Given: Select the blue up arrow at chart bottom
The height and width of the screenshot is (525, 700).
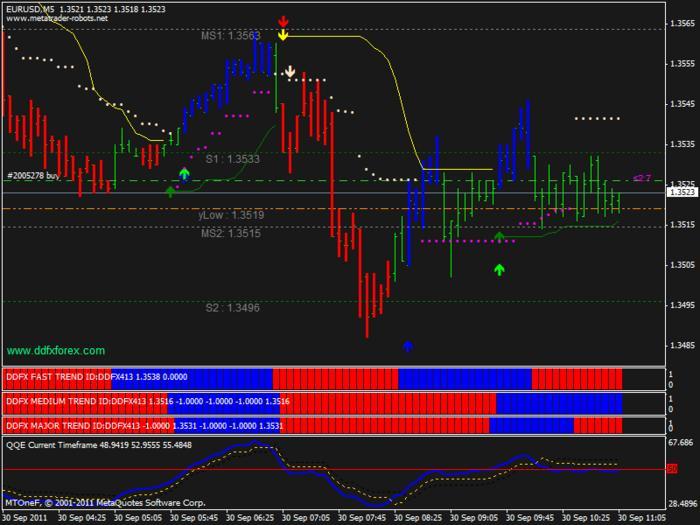Looking at the screenshot, I should click(408, 346).
